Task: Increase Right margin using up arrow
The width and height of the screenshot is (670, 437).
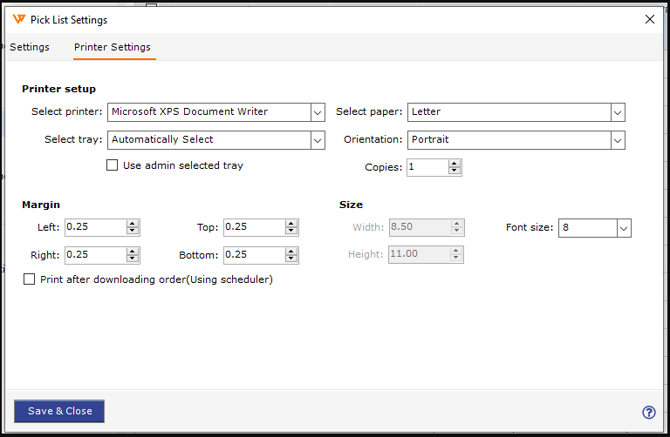Action: pos(133,251)
